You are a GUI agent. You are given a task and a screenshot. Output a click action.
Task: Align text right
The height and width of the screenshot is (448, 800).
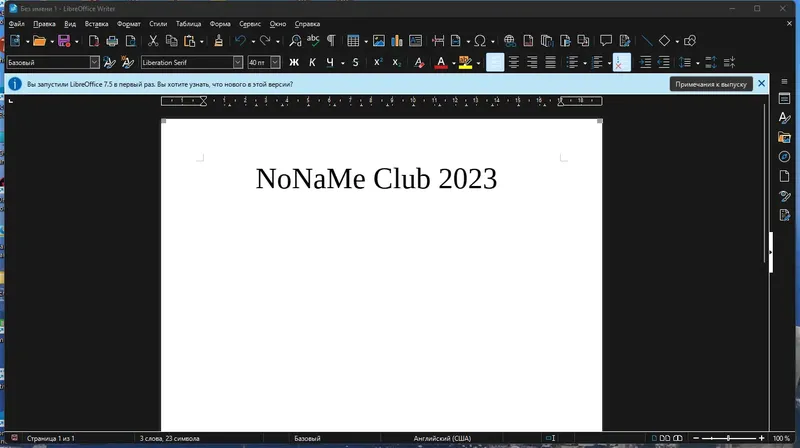click(x=532, y=62)
